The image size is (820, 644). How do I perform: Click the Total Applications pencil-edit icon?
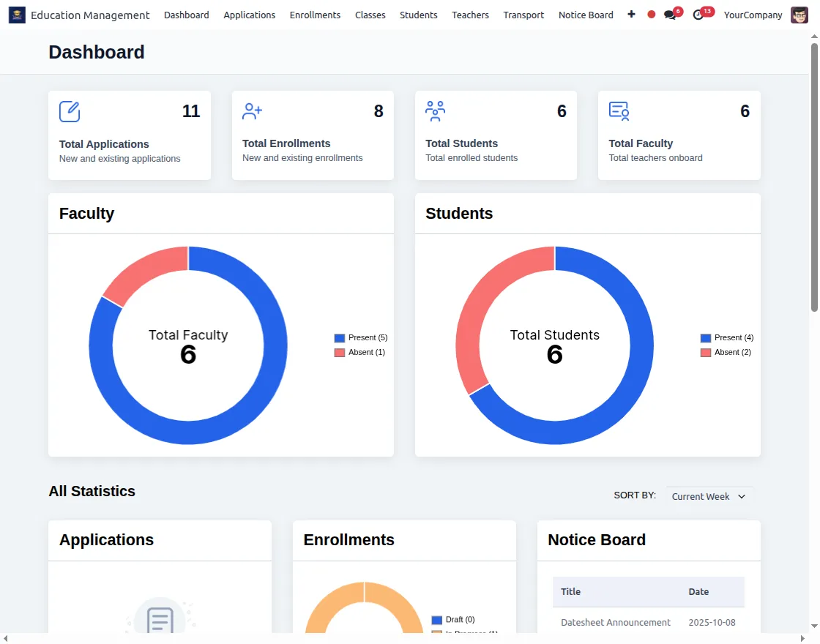[70, 111]
